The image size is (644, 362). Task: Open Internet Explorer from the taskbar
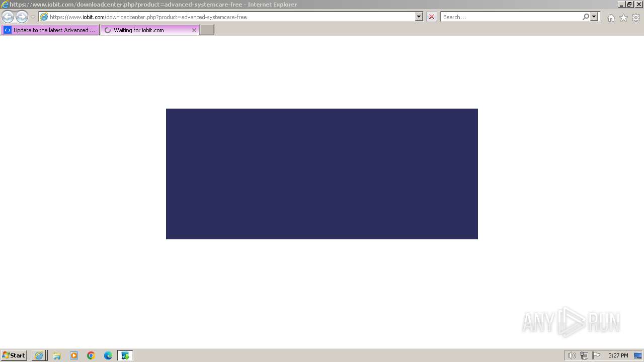coord(39,355)
